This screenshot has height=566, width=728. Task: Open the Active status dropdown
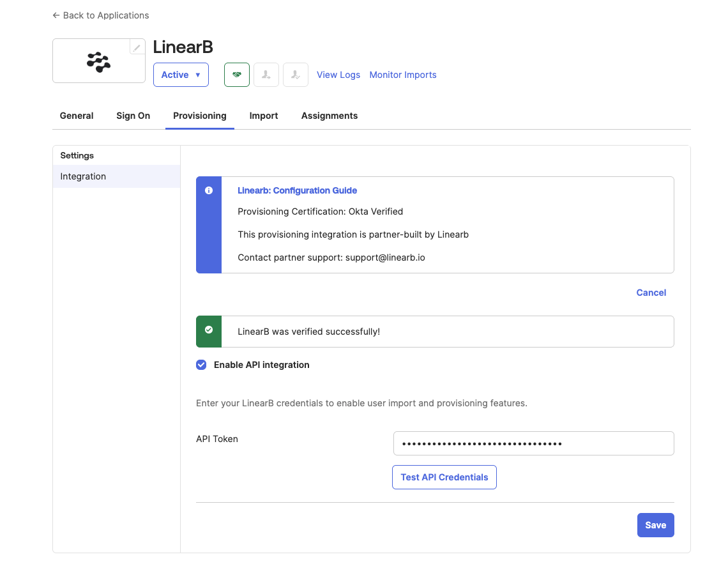(181, 75)
